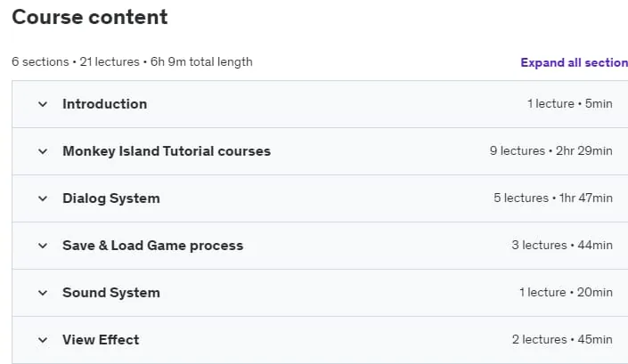Screen dimensions: 628x364
Task: Expand the View Effect chevron
Action: 43,340
